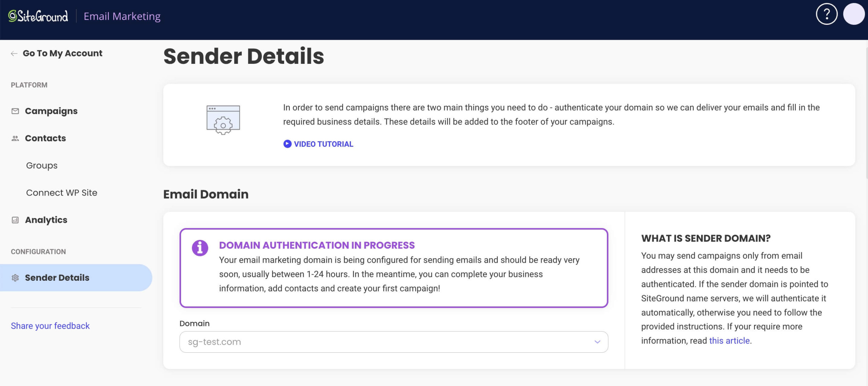Click the domain field dropdown arrow
Screen dimensions: 868x386
597,342
